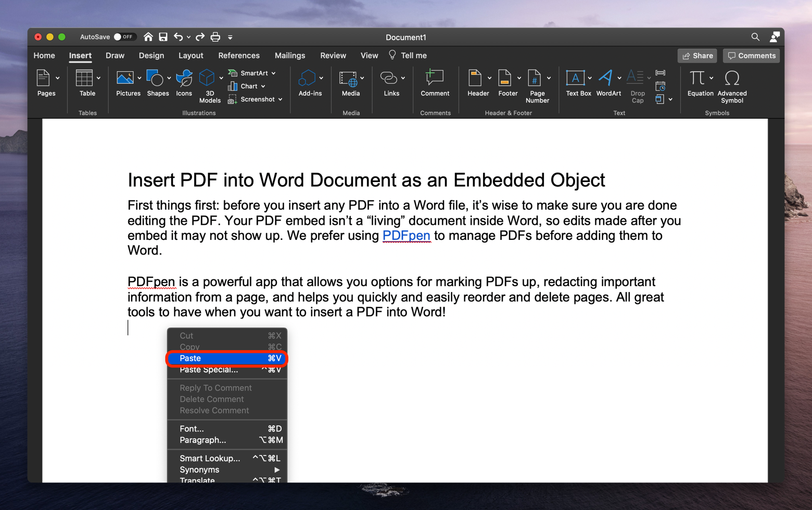Insert a Text Box
812x510 pixels.
point(575,79)
